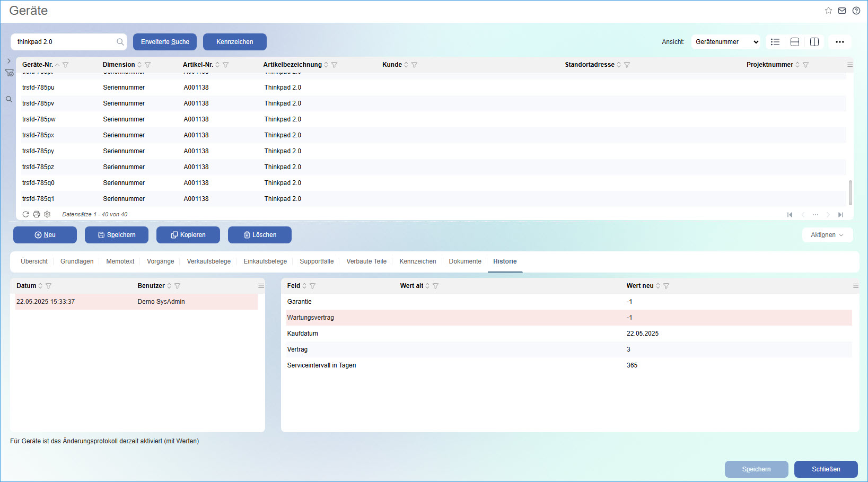Click the help question mark icon
Image resolution: width=868 pixels, height=482 pixels.
coord(856,11)
